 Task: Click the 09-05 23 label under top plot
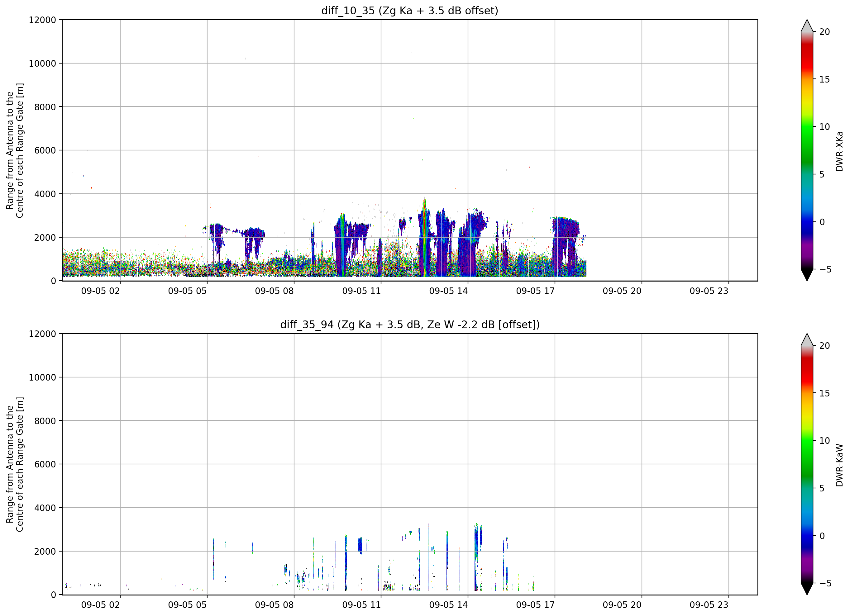pos(709,291)
